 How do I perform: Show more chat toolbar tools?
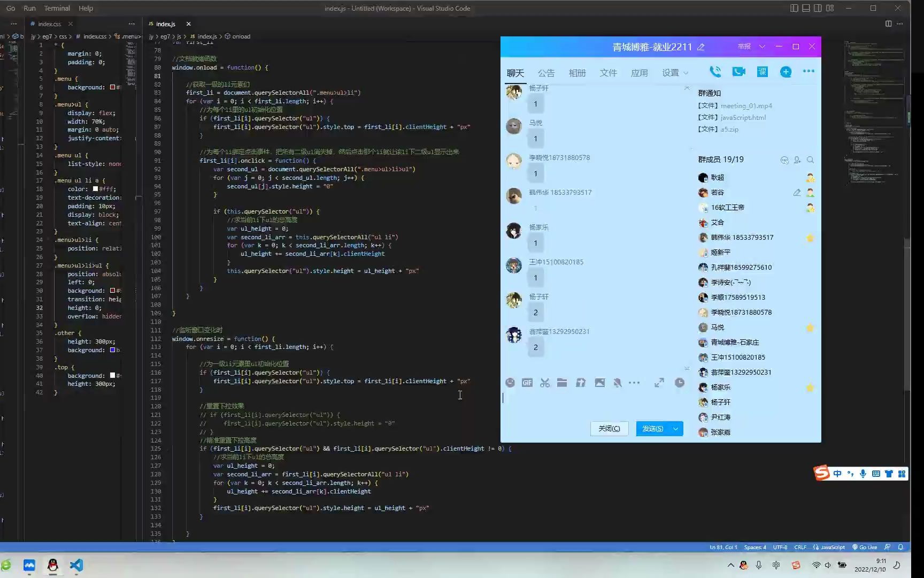634,383
